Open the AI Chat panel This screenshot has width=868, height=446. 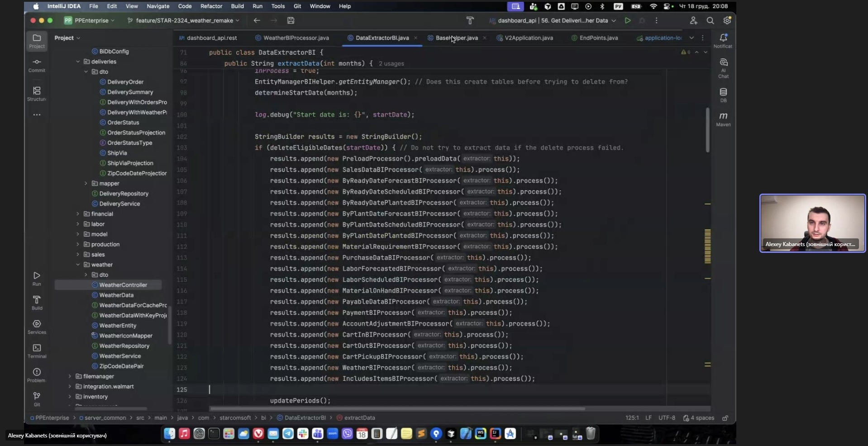coord(723,67)
